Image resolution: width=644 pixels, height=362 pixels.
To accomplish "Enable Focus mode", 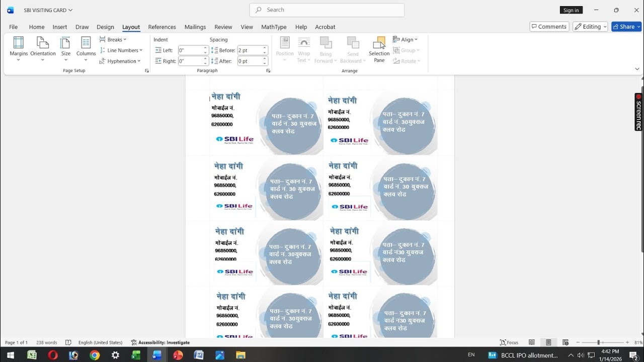I will click(x=509, y=342).
